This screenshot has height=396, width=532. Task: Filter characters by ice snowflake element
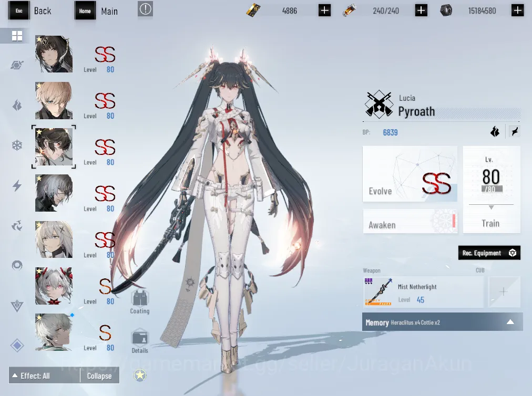tap(17, 145)
